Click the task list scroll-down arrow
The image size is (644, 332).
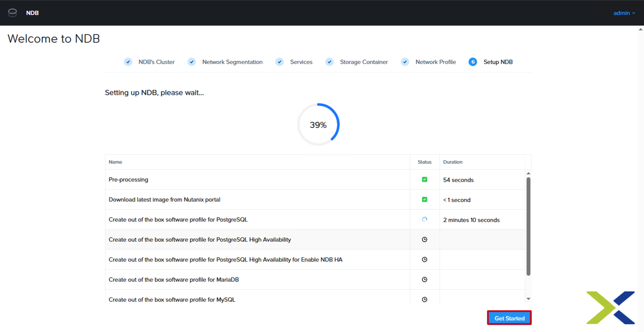(x=528, y=299)
